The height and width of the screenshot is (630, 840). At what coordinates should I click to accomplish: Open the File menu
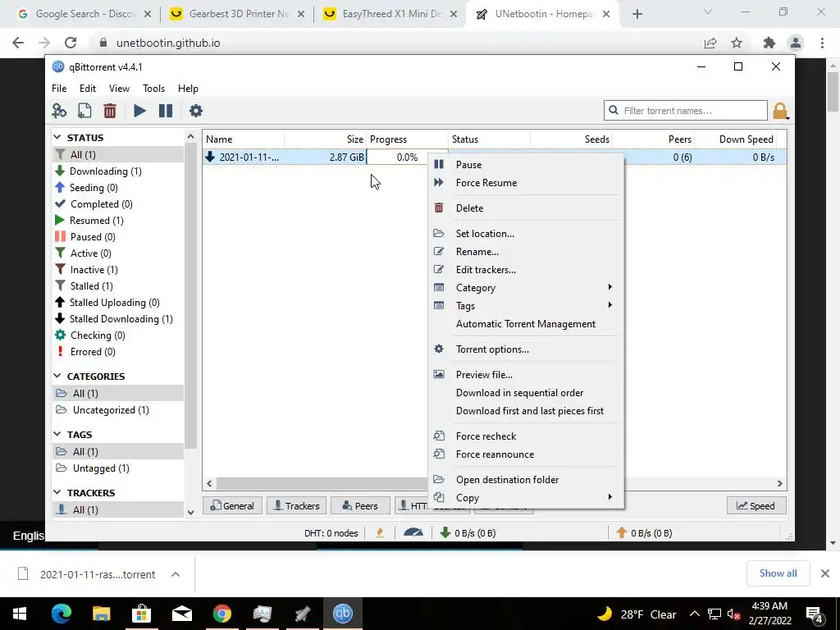pyautogui.click(x=59, y=89)
